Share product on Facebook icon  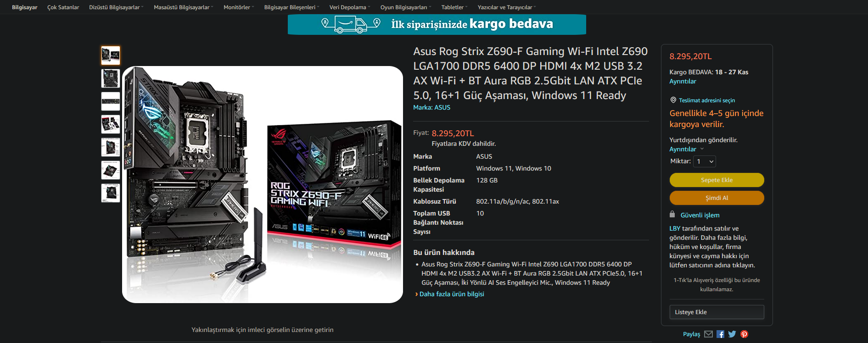[x=720, y=334]
